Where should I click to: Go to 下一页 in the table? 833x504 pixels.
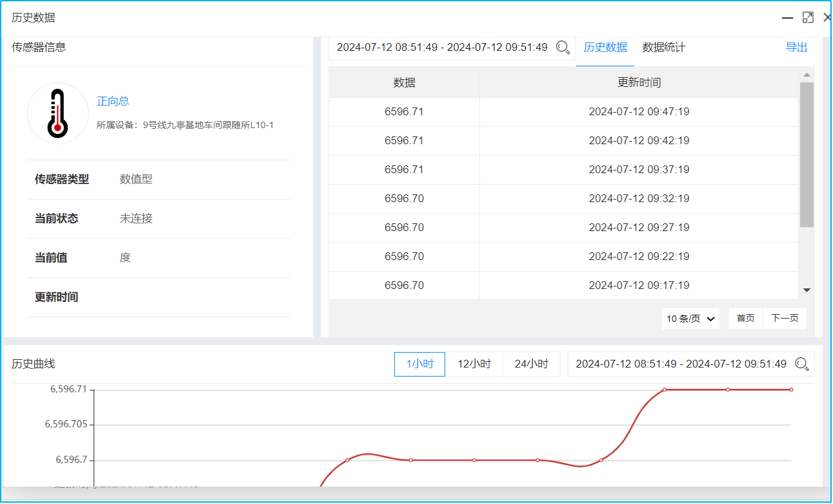(785, 319)
